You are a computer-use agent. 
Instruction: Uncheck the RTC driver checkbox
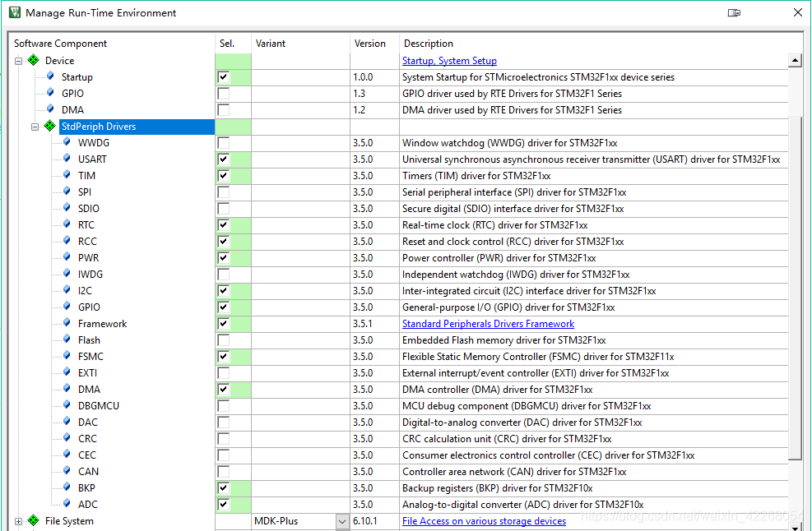(x=223, y=225)
